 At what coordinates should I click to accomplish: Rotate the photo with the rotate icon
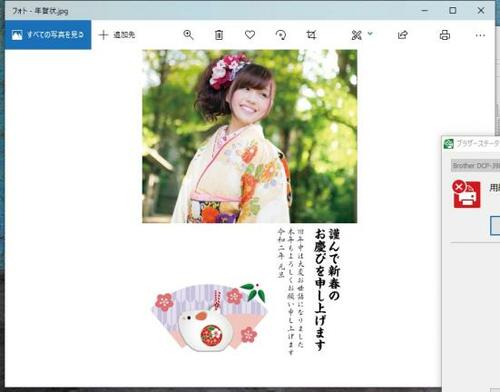281,35
